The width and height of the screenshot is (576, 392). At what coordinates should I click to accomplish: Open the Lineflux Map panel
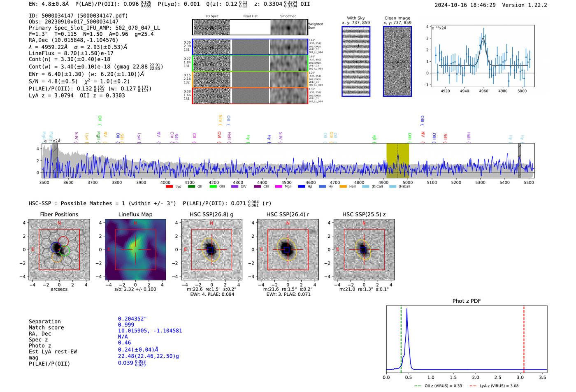(135, 250)
